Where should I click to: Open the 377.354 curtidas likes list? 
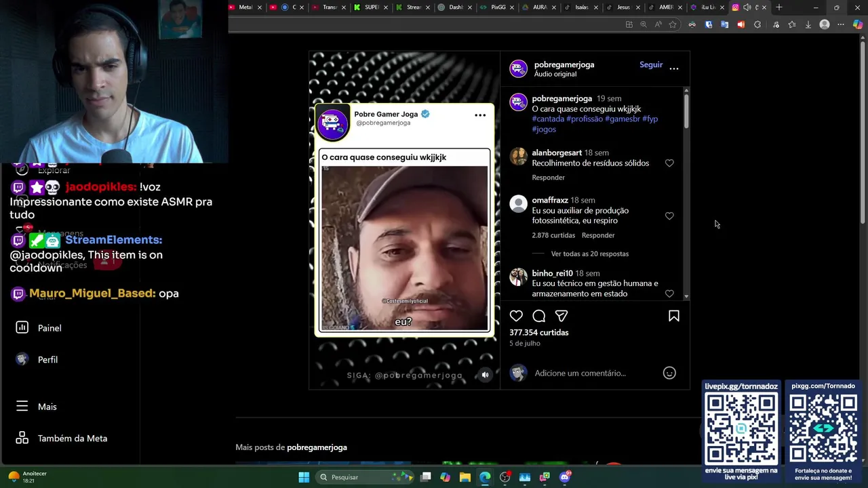(x=538, y=332)
